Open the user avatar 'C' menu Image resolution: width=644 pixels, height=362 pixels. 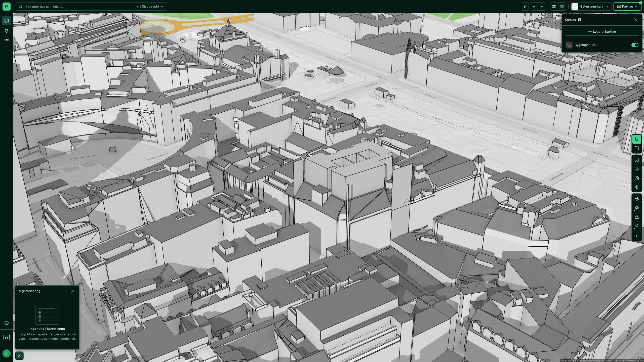pos(7,353)
